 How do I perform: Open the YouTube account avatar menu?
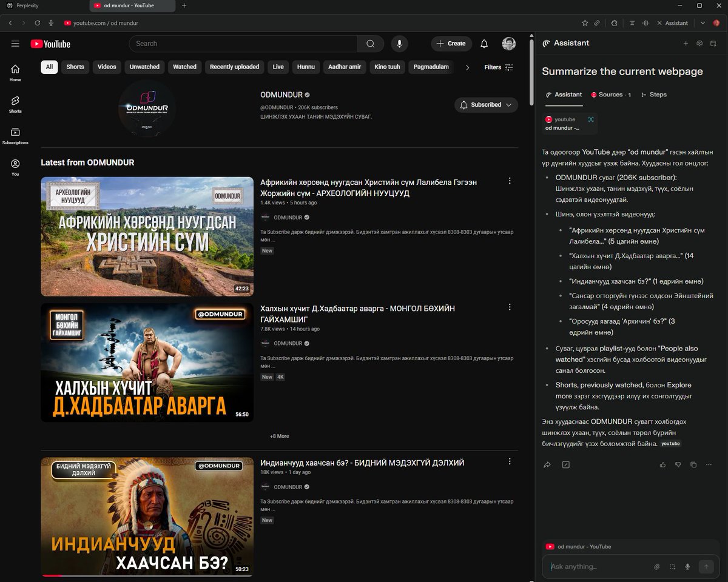point(508,44)
